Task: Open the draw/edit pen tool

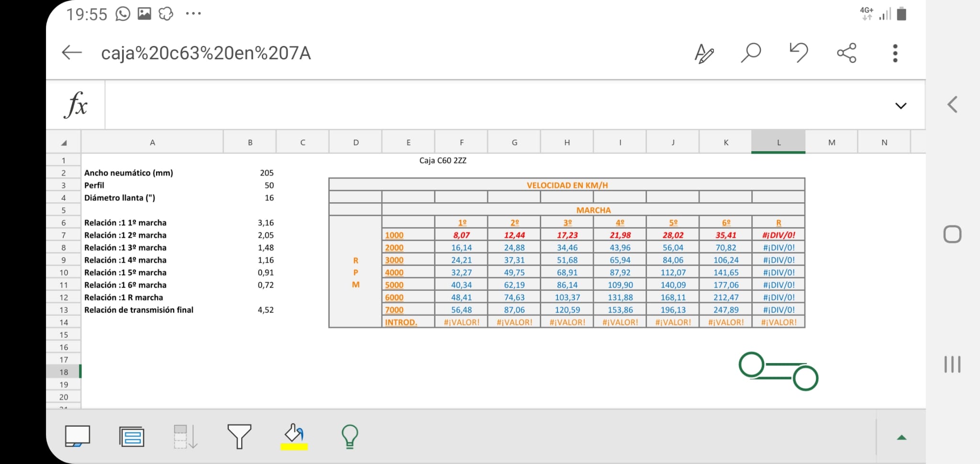Action: coord(704,53)
